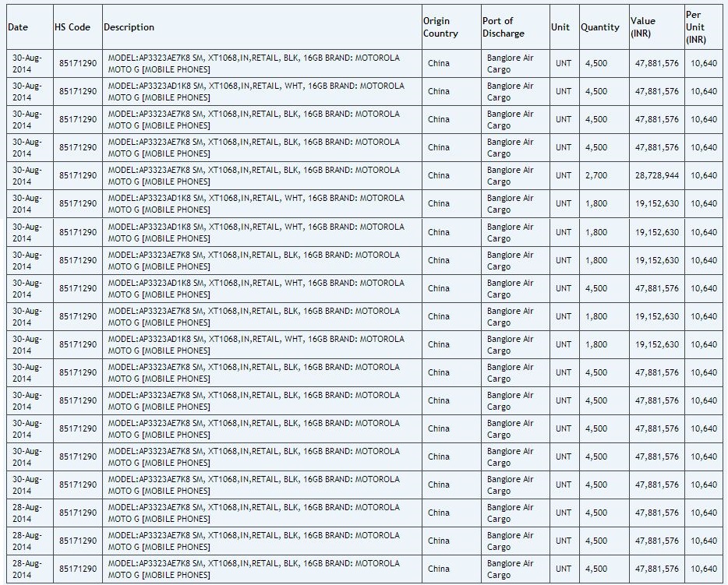This screenshot has height=585, width=728.
Task: Click the Port of Discharge header
Action: tap(504, 27)
